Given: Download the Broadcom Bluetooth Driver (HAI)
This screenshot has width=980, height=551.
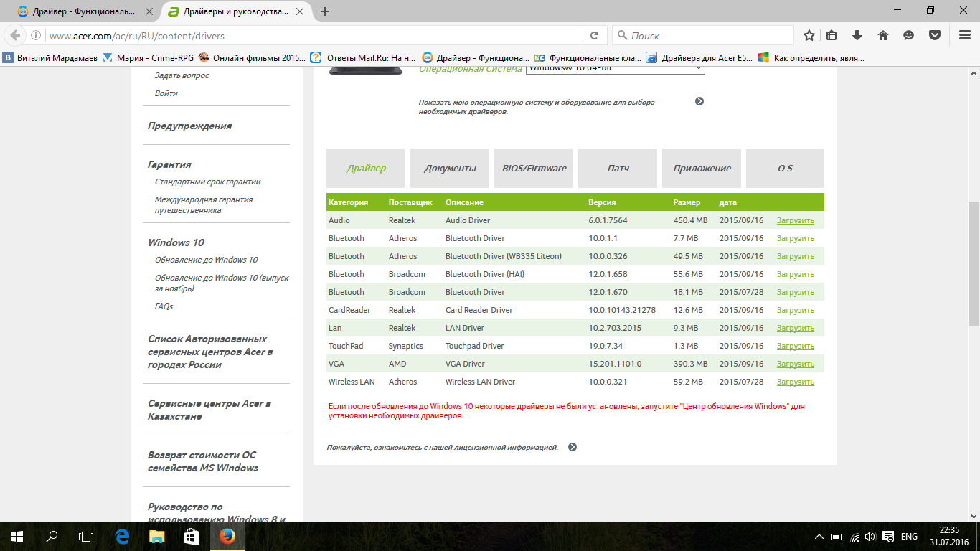Looking at the screenshot, I should [x=795, y=274].
